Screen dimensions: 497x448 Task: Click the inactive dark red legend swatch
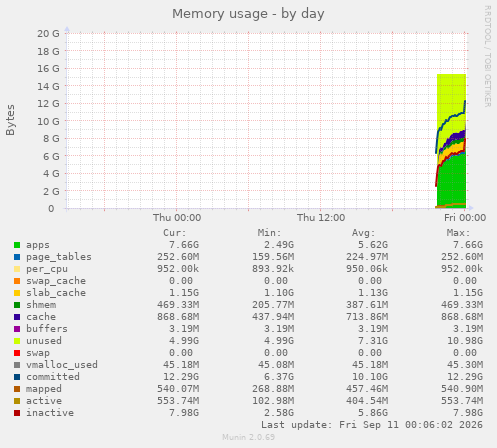pyautogui.click(x=17, y=413)
